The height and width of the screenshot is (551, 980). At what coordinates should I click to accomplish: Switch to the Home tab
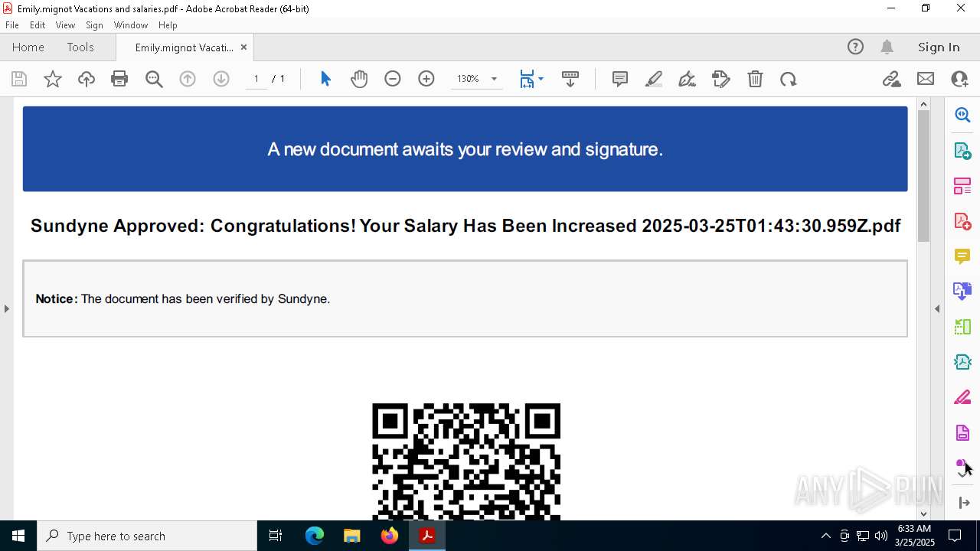[x=28, y=47]
